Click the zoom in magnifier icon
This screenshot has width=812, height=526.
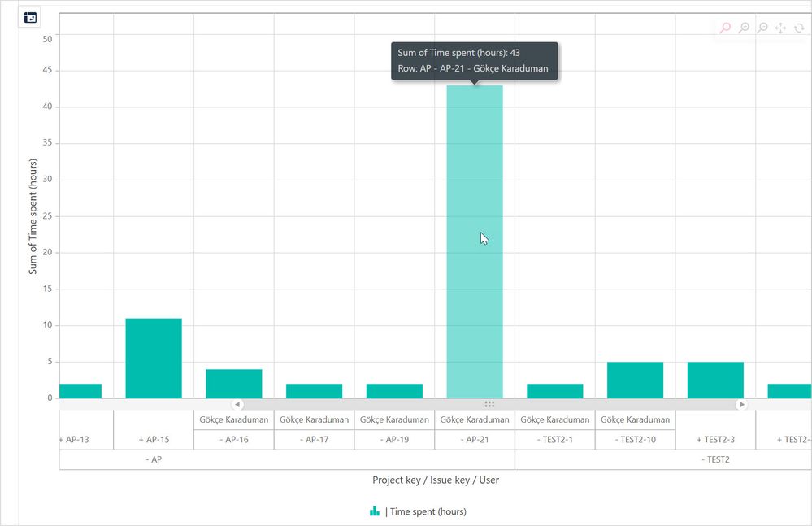click(744, 27)
